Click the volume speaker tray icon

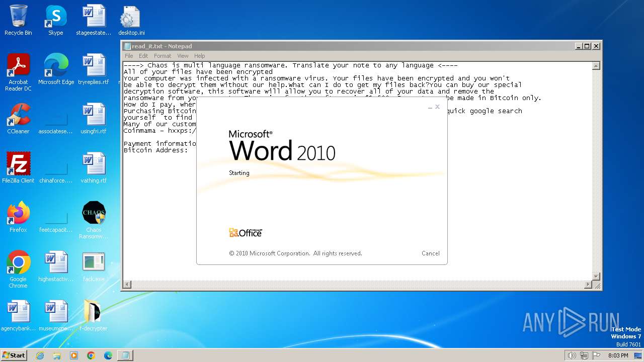point(572,355)
